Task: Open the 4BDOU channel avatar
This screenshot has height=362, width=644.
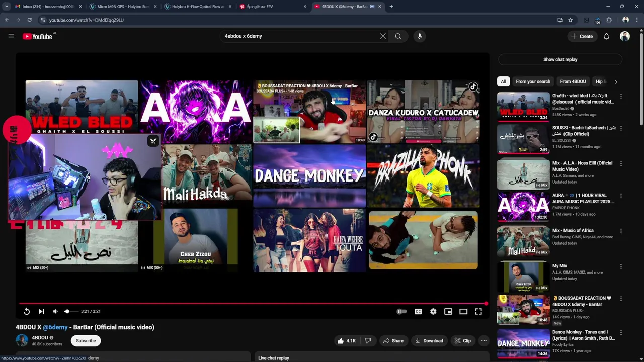Action: click(22, 340)
